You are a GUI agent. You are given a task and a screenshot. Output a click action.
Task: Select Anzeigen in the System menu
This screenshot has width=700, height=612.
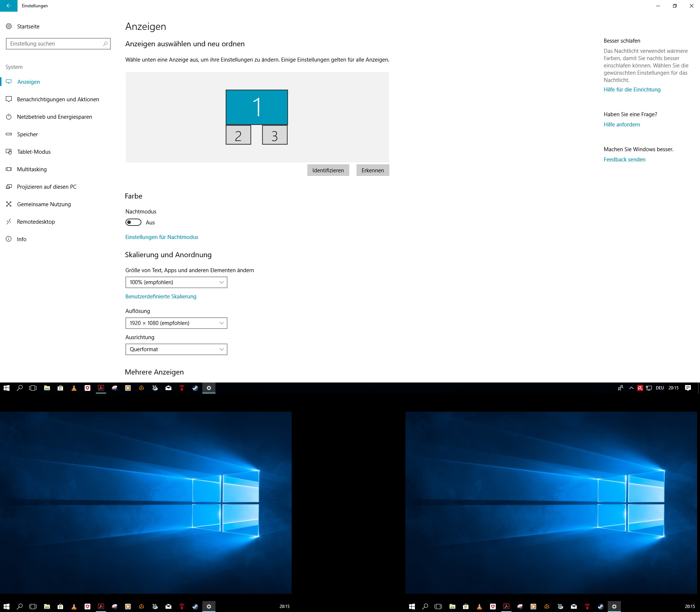(x=29, y=82)
